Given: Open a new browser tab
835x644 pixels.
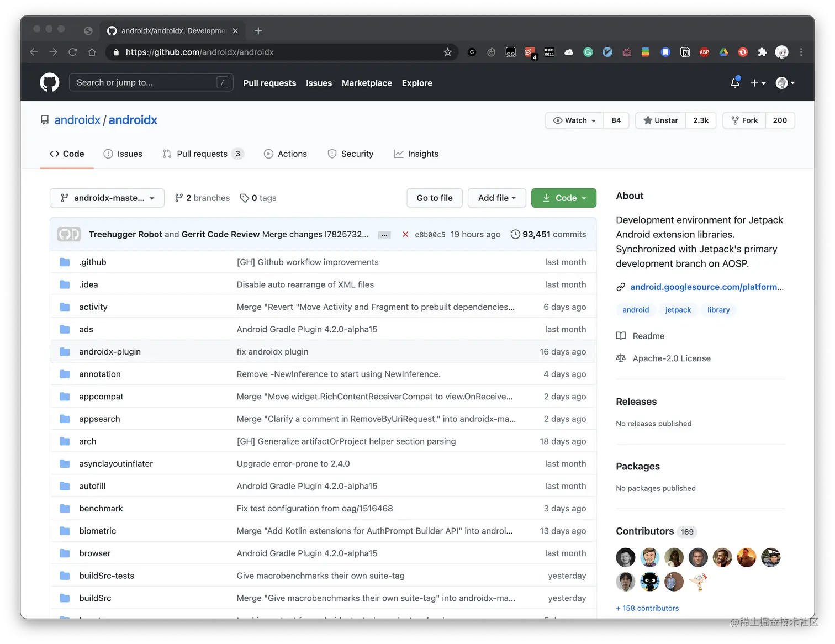Looking at the screenshot, I should pyautogui.click(x=258, y=31).
